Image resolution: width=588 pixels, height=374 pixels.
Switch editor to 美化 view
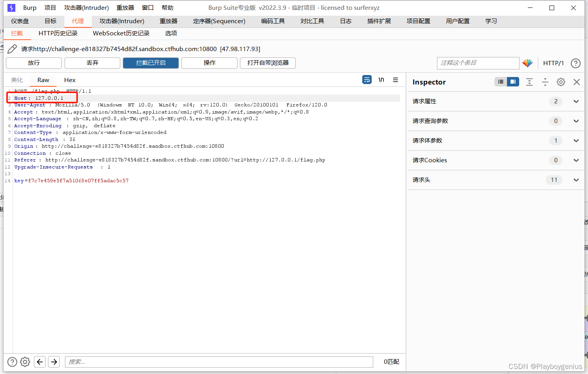point(17,80)
